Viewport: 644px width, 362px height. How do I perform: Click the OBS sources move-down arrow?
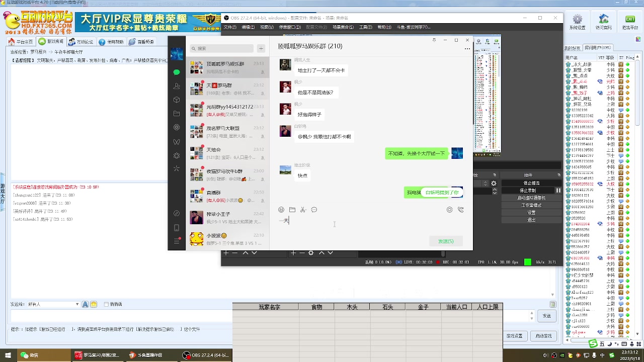(330, 253)
